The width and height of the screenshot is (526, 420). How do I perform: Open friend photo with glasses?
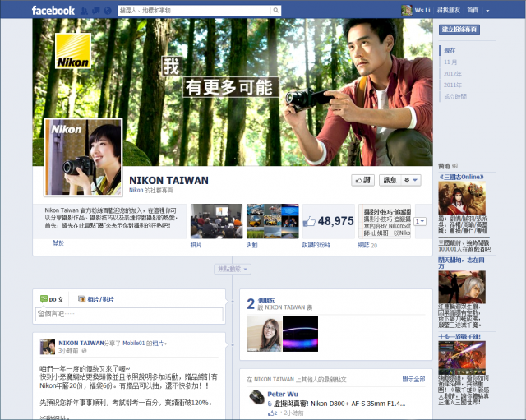[264, 335]
